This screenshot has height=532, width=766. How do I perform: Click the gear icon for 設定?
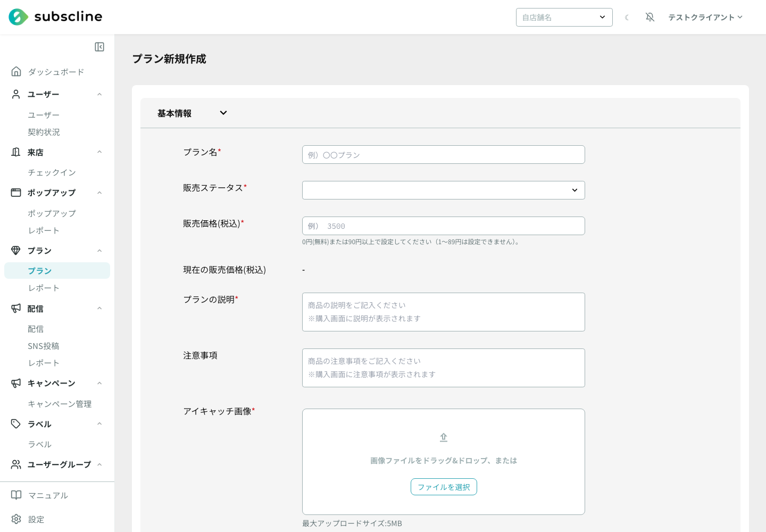[16, 519]
